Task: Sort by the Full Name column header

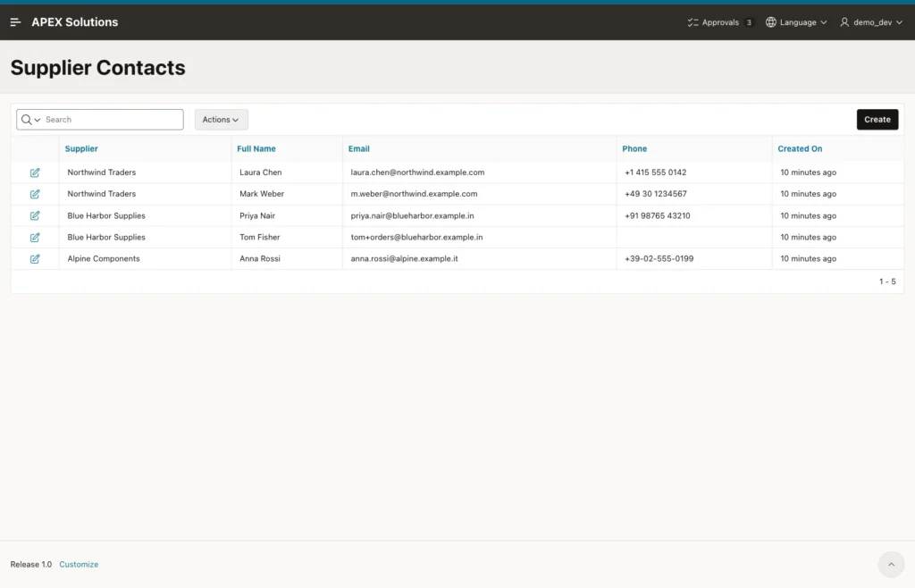Action: (x=256, y=148)
